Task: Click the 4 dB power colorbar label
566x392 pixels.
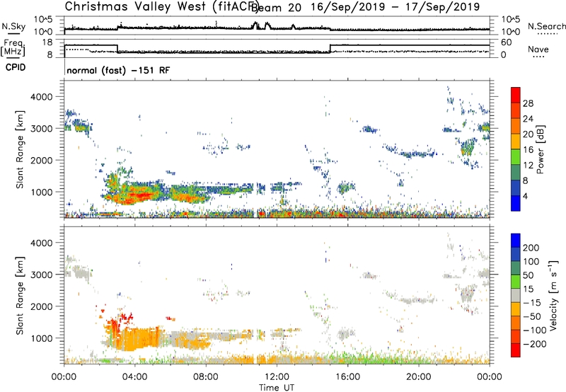Action: tap(526, 196)
